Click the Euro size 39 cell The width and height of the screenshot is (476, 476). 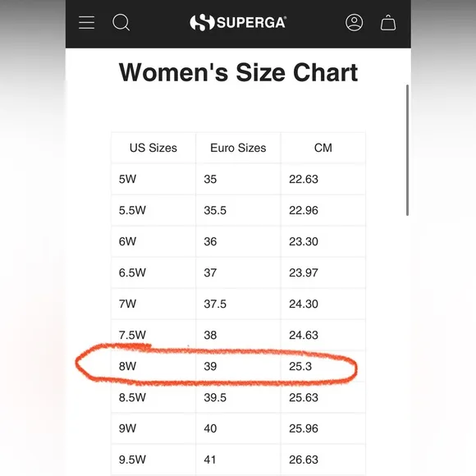[238, 366]
